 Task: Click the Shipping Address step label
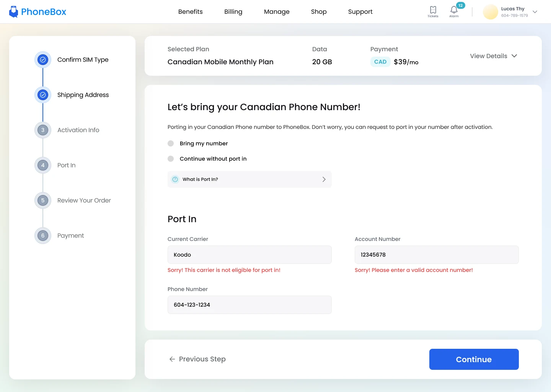[x=83, y=95]
